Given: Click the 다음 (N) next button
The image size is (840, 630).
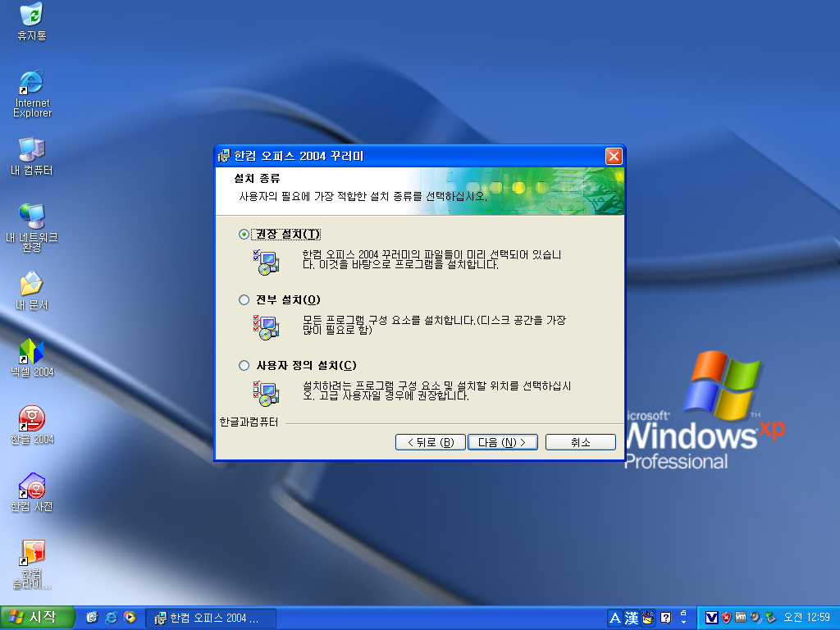Looking at the screenshot, I should point(503,442).
